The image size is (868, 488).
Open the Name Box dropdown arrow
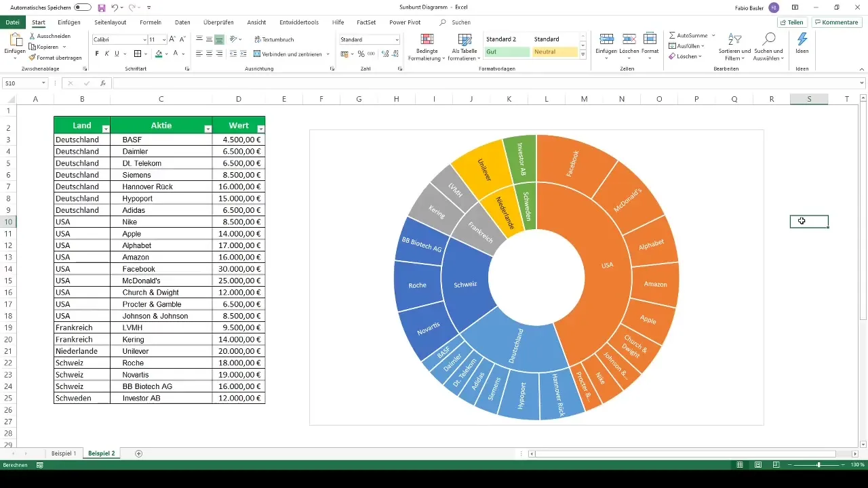(43, 83)
